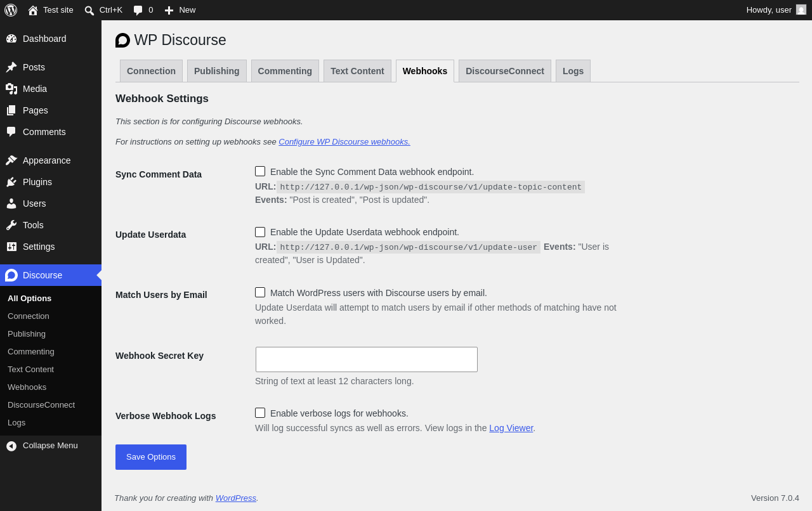Click the Tools wrench icon

click(11, 225)
